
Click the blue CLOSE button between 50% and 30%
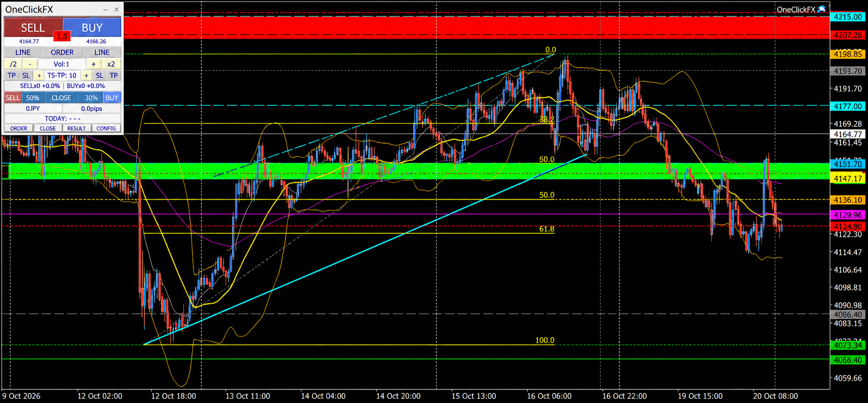(x=61, y=98)
